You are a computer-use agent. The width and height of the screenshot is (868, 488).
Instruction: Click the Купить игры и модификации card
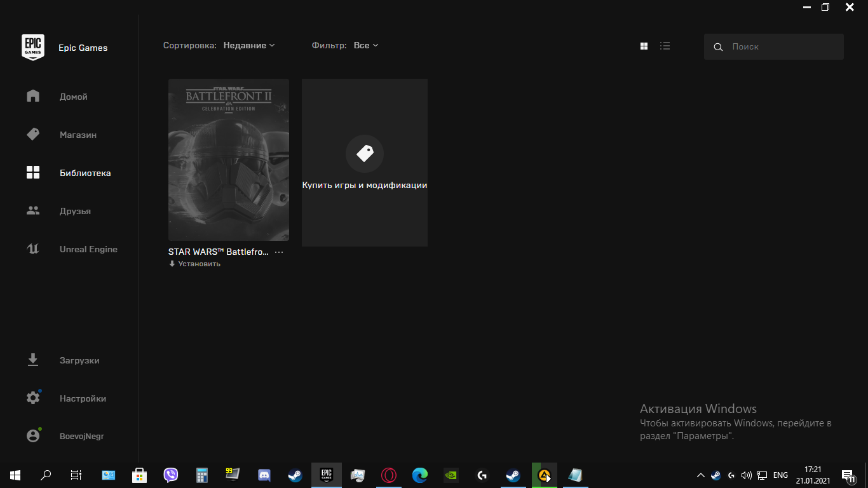[x=365, y=163]
